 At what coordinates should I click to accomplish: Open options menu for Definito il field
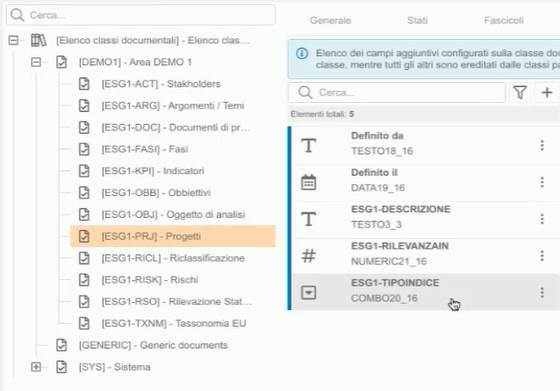tap(542, 182)
